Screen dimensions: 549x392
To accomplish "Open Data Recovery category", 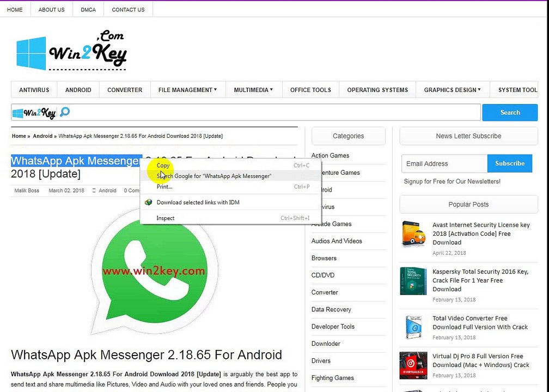I will tap(331, 309).
